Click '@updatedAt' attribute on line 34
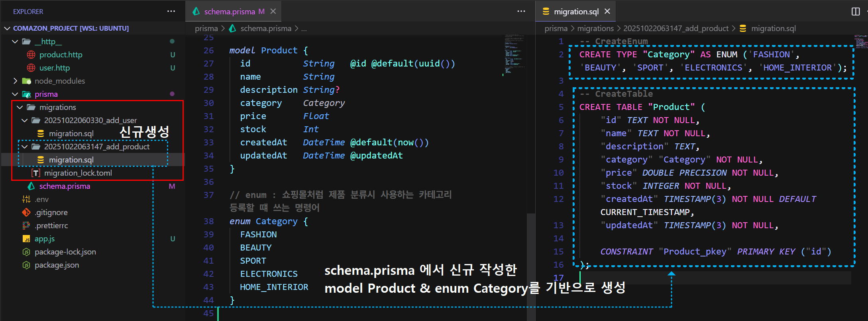The image size is (868, 321). point(377,156)
